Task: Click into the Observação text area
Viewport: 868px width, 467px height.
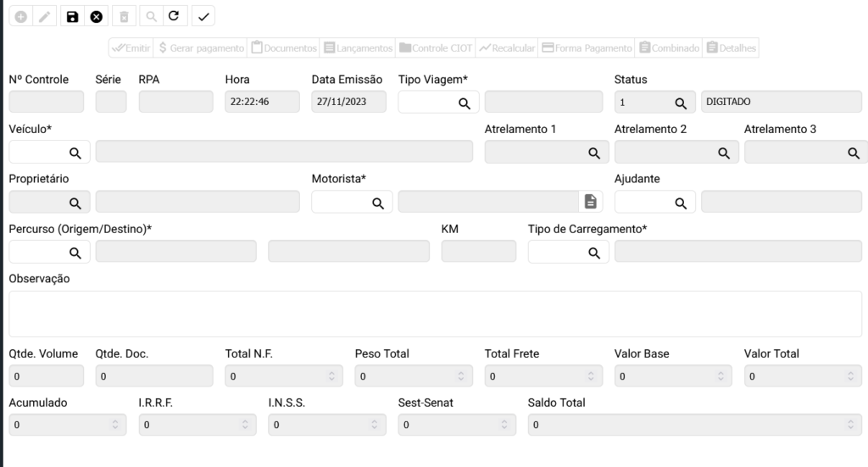Action: (434, 314)
